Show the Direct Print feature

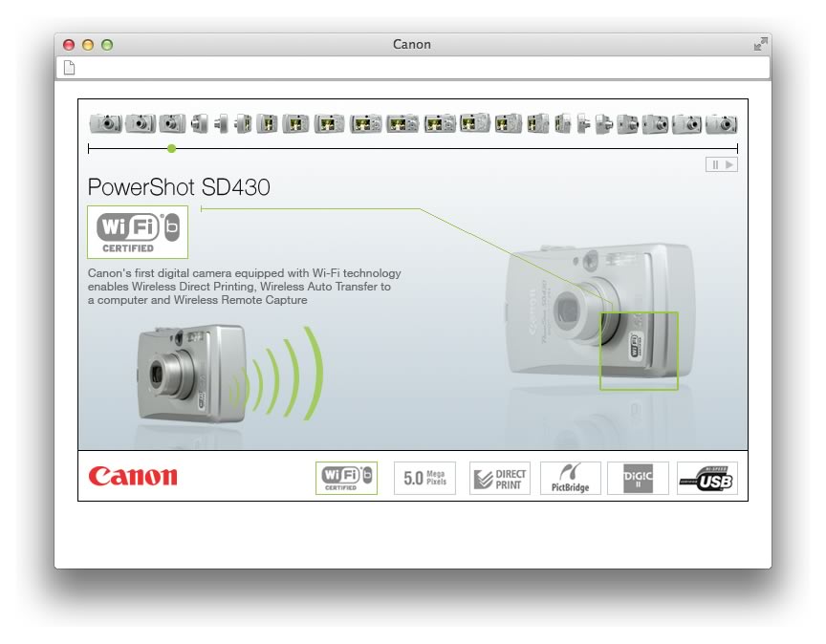click(499, 478)
